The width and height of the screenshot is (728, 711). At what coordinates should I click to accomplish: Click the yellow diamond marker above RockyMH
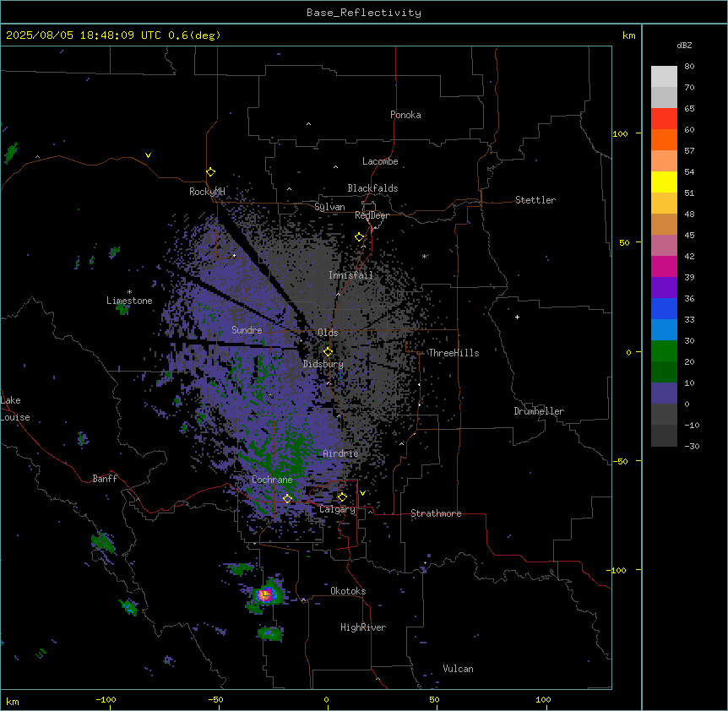pos(210,172)
